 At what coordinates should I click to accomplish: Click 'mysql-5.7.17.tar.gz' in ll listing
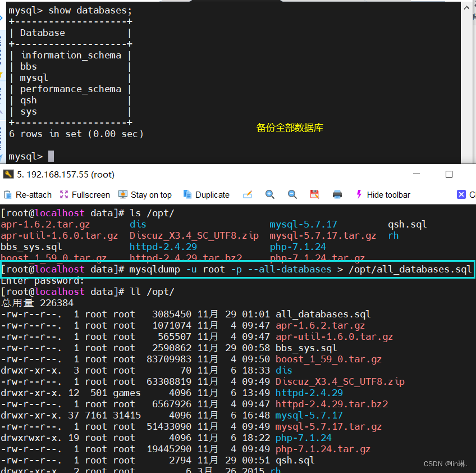pyautogui.click(x=328, y=426)
